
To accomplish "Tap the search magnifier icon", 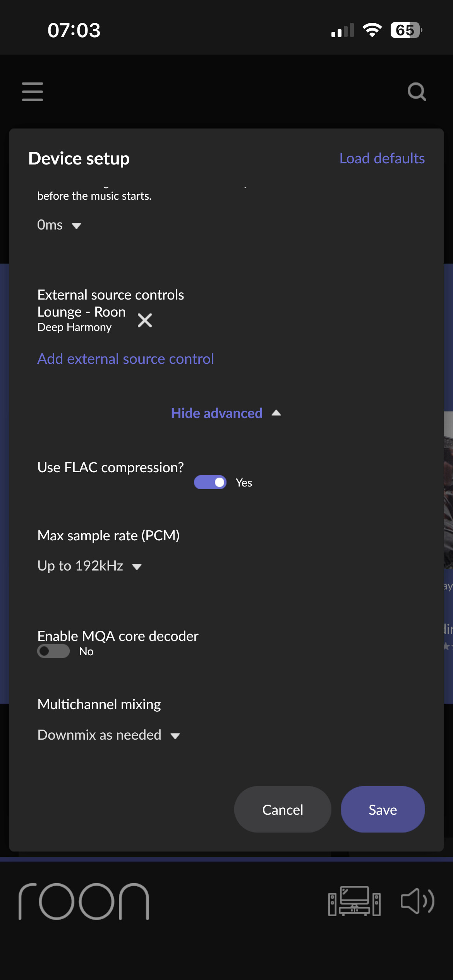I will click(x=417, y=92).
